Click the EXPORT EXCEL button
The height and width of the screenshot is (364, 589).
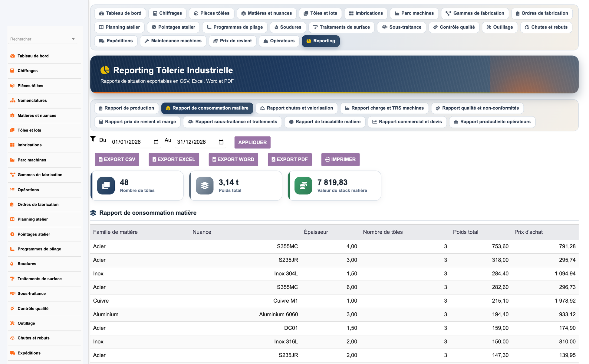174,159
